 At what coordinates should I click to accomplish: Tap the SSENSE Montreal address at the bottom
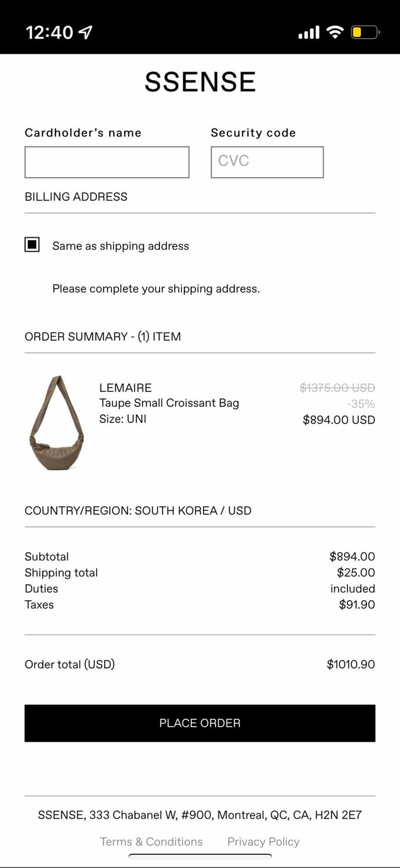pyautogui.click(x=200, y=814)
